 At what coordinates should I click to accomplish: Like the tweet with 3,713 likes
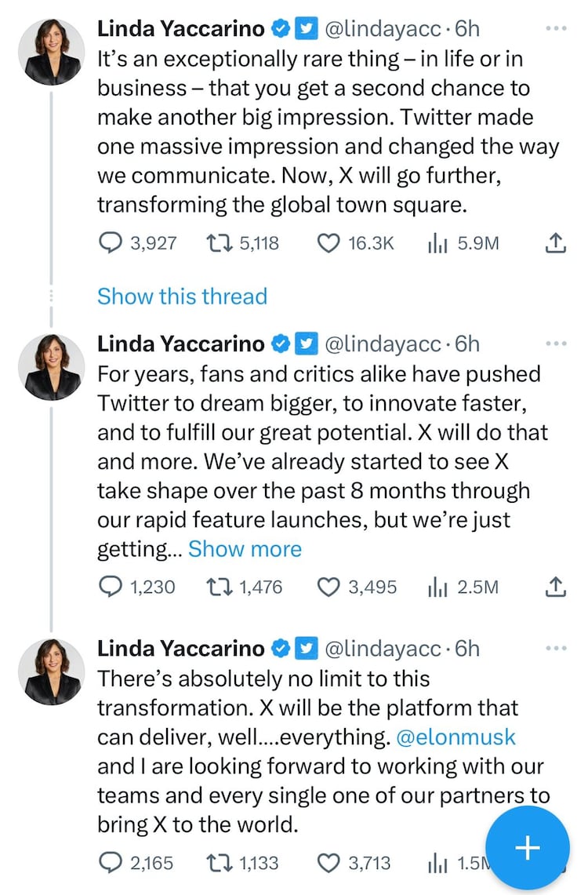pyautogui.click(x=327, y=864)
